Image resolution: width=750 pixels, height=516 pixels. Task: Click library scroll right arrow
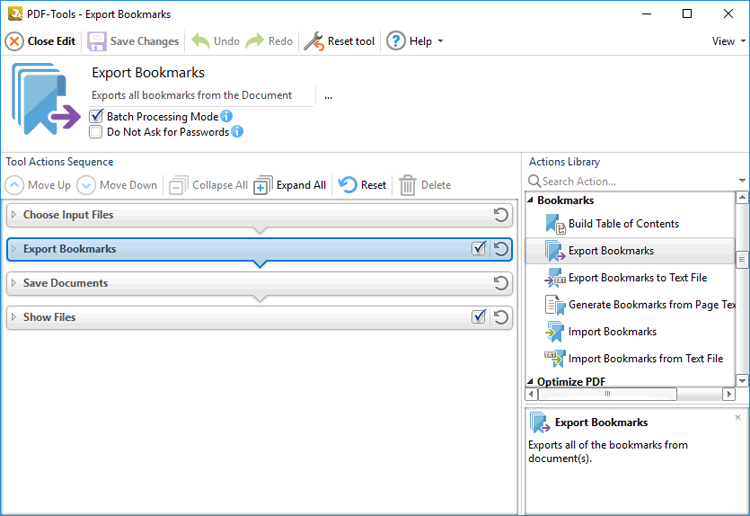click(x=728, y=394)
